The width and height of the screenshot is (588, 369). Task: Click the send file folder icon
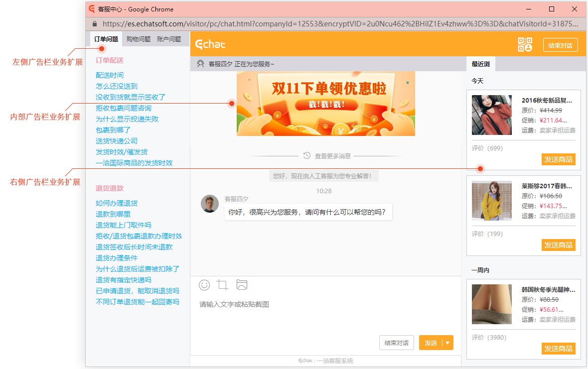242,285
